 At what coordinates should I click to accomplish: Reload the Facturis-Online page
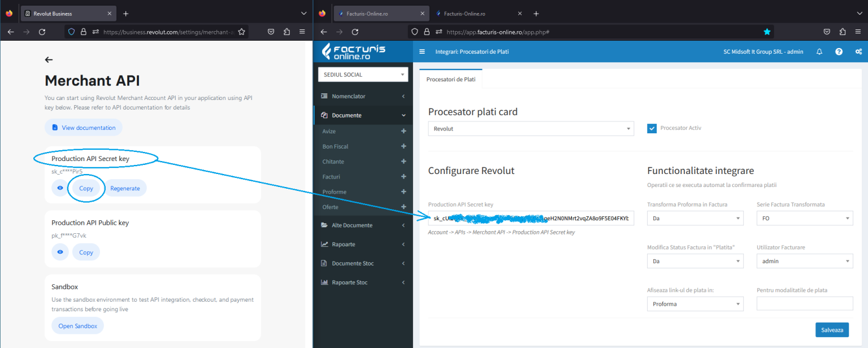(355, 32)
